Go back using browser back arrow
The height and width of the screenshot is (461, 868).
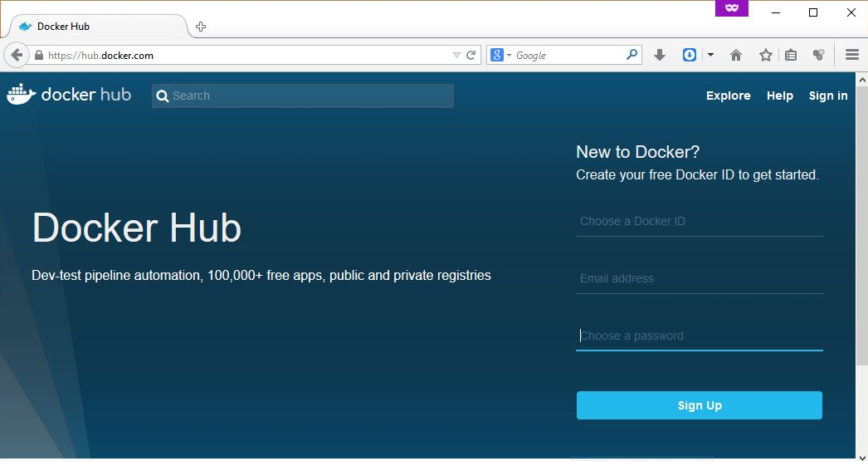click(x=17, y=56)
